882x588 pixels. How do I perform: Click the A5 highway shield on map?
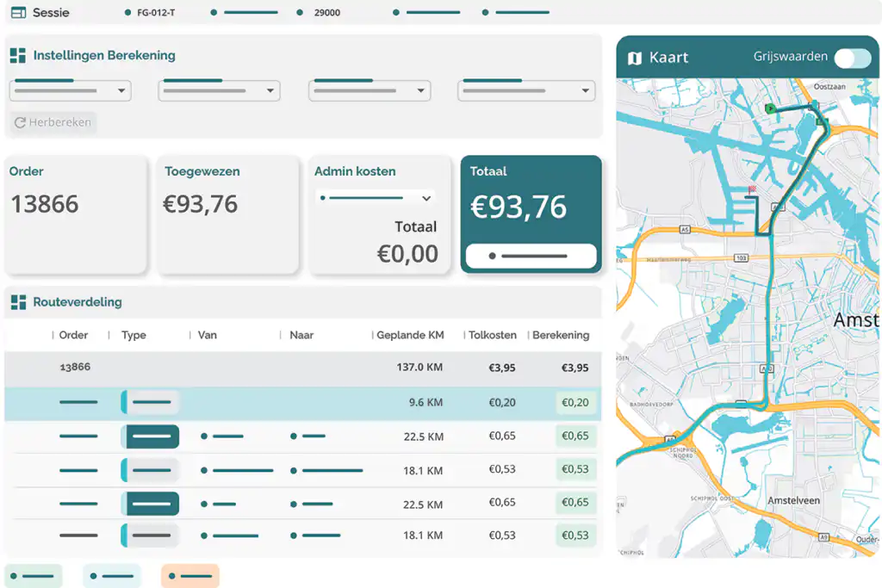(x=685, y=229)
